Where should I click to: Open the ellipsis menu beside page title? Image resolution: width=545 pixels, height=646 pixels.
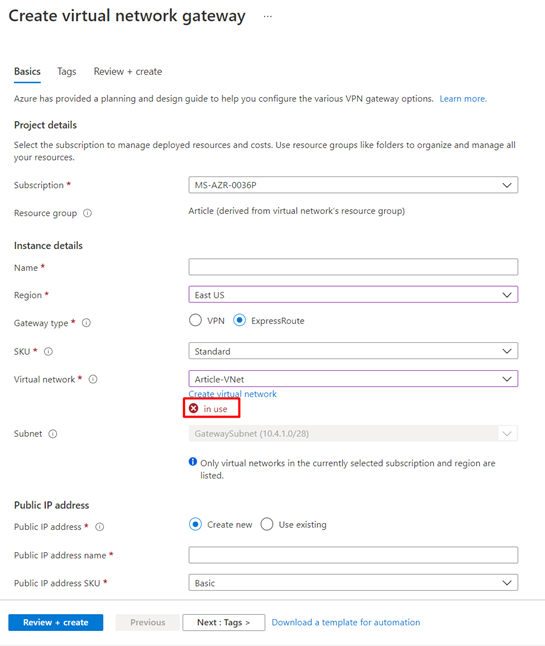tap(268, 16)
